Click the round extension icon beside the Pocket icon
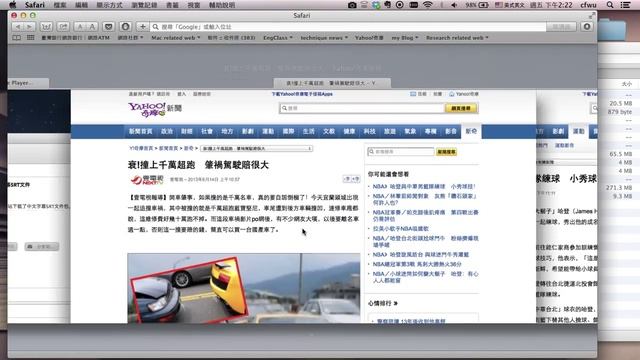The height and width of the screenshot is (360, 640). pyautogui.click(x=125, y=27)
